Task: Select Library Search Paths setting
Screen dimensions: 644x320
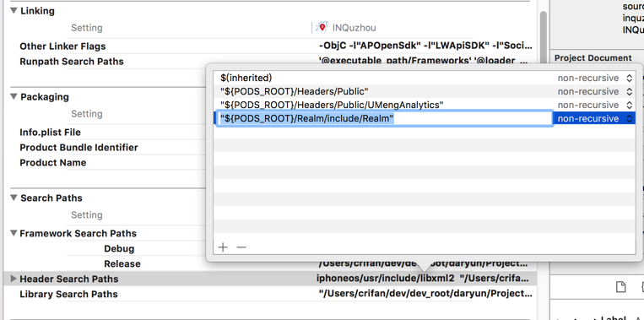Action: (68, 294)
